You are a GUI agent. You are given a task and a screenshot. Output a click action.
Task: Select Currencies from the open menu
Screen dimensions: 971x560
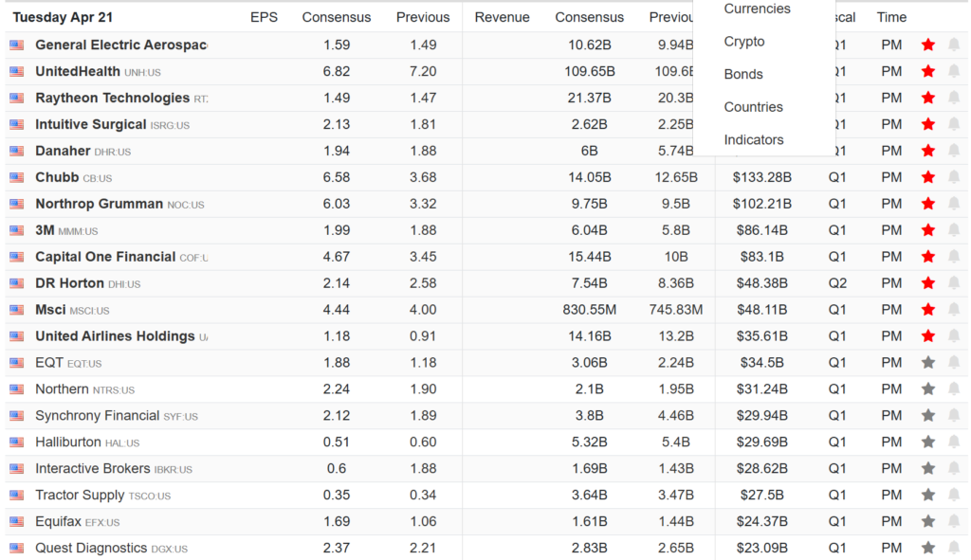(x=756, y=9)
